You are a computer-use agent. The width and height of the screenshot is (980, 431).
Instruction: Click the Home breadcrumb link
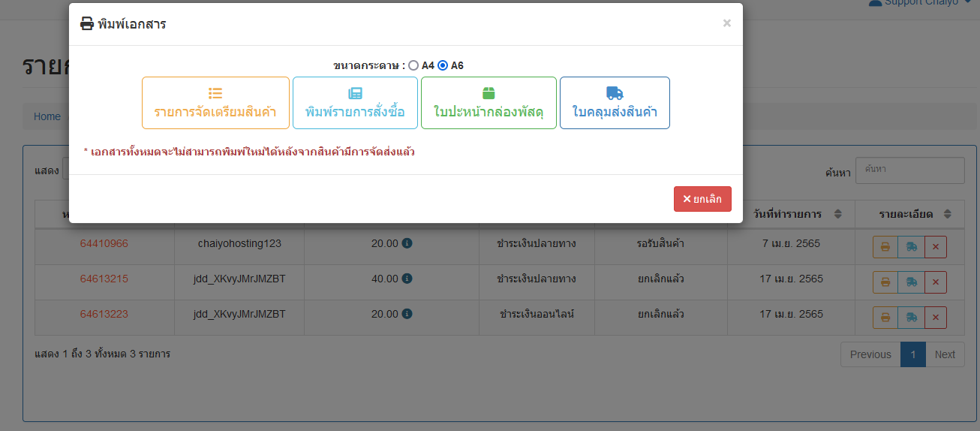(47, 116)
